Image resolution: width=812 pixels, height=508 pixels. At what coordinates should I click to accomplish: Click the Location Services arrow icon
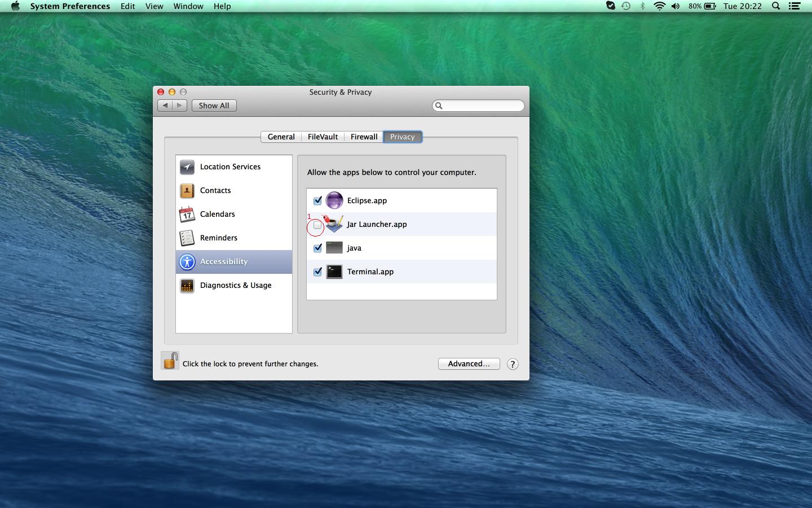(187, 167)
